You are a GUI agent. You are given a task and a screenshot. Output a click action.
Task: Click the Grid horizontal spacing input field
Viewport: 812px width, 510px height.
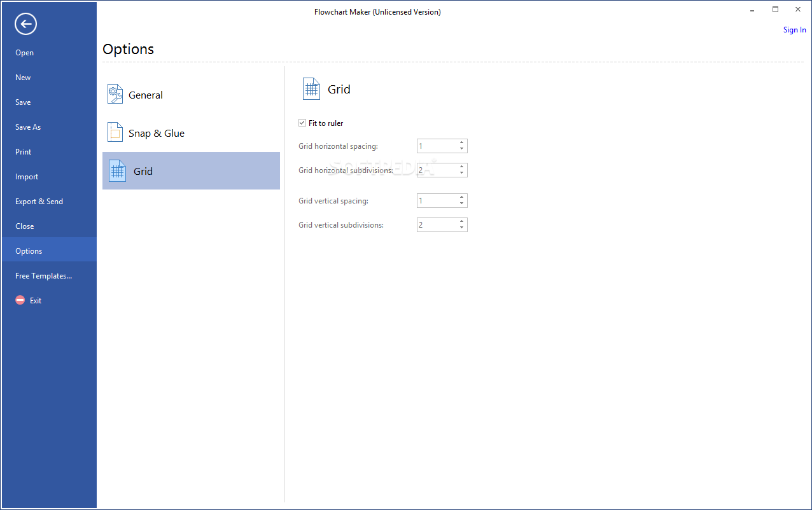click(437, 146)
